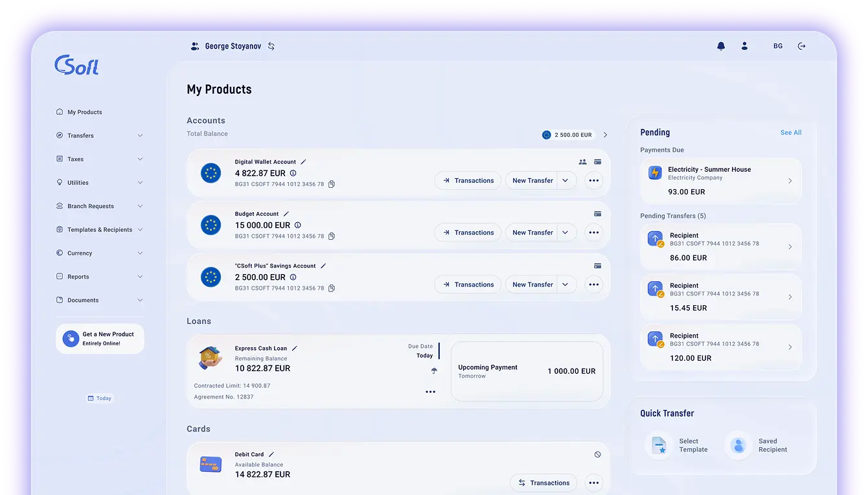Show info for the 15 000.00 EUR balance

pyautogui.click(x=298, y=225)
